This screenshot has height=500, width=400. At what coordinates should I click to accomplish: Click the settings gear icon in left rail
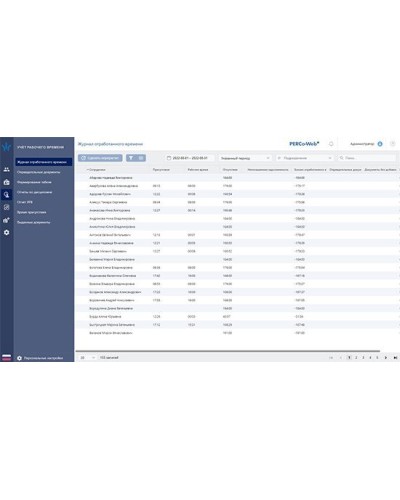[x=6, y=232]
